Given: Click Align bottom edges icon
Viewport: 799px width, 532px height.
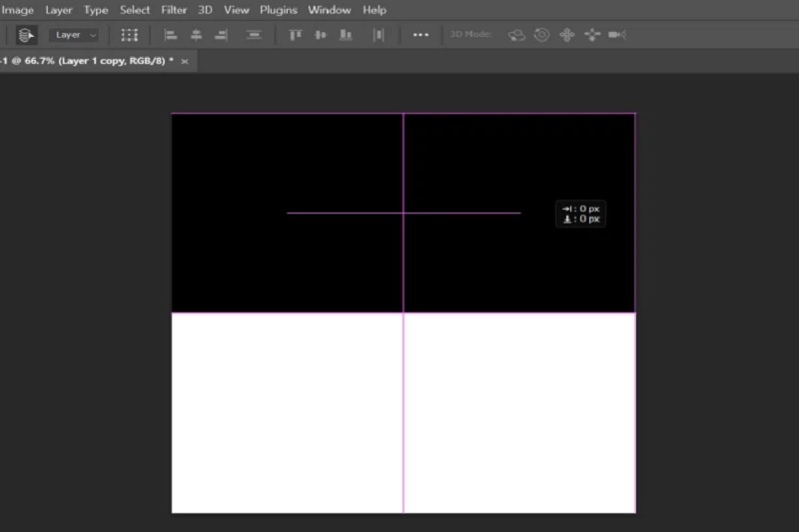Looking at the screenshot, I should (x=346, y=35).
